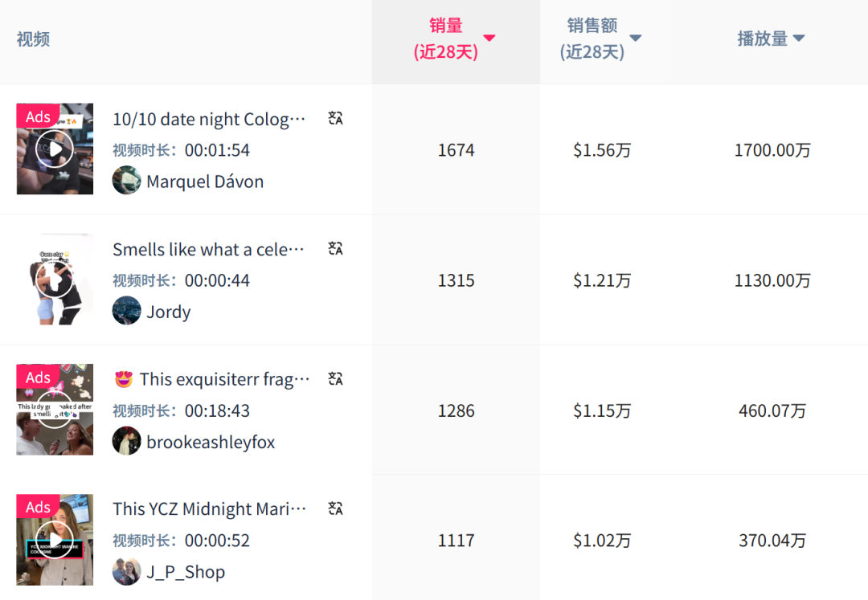Screen dimensions: 868x600
Task: Open the 销售额 sort dropdown arrow
Action: 635,36
